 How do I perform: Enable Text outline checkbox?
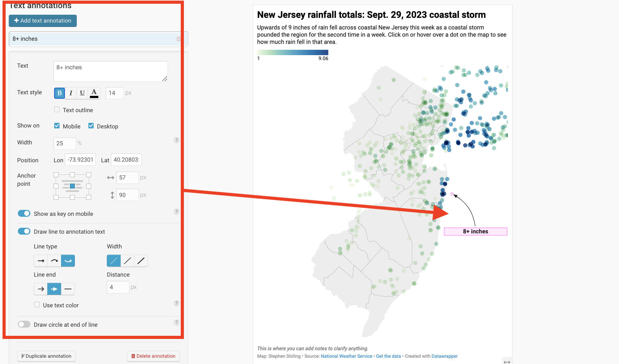point(57,110)
